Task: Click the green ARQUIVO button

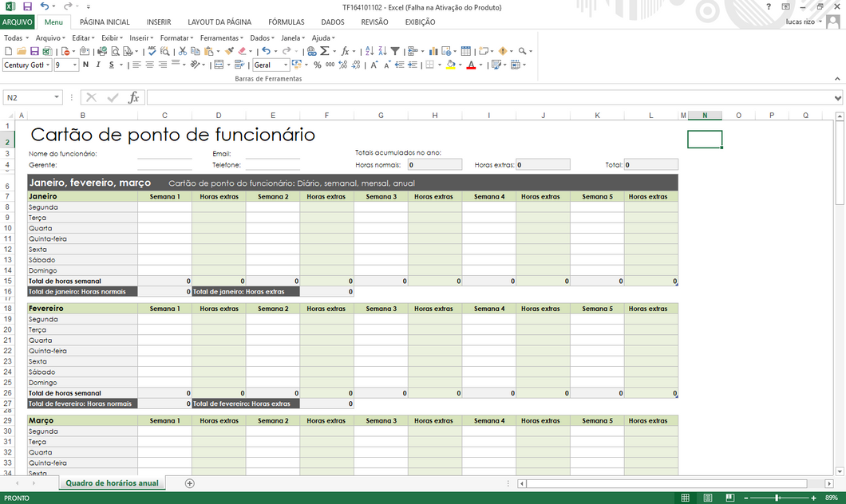Action: [18, 22]
